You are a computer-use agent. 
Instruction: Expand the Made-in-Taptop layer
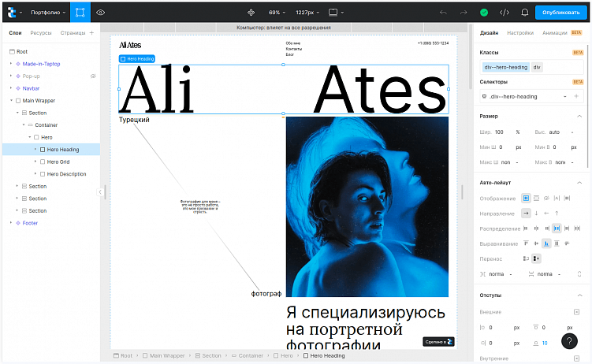tap(10, 64)
